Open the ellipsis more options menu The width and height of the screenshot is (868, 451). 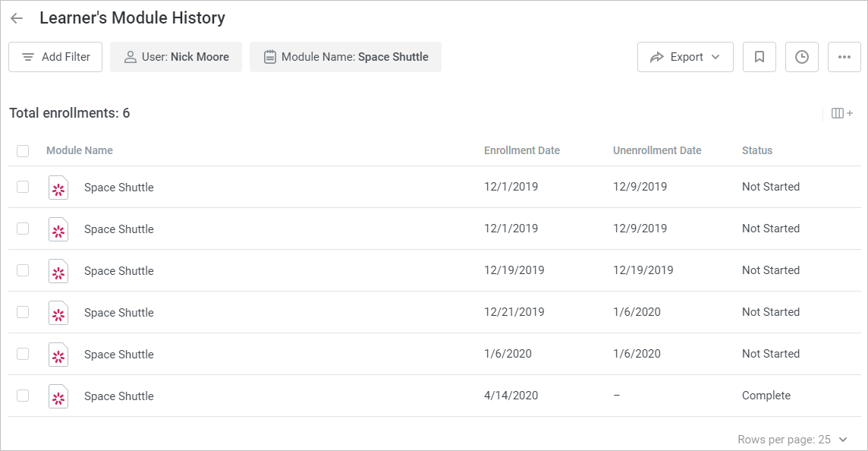(x=844, y=56)
